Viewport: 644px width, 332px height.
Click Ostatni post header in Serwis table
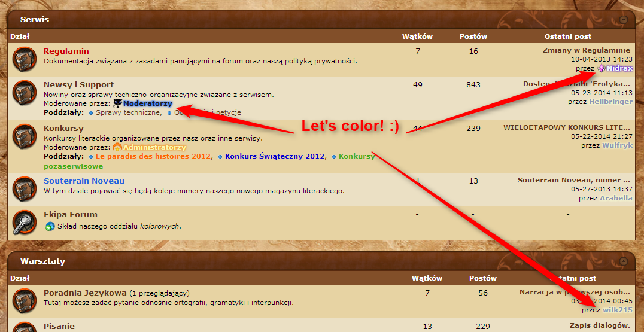pyautogui.click(x=567, y=36)
